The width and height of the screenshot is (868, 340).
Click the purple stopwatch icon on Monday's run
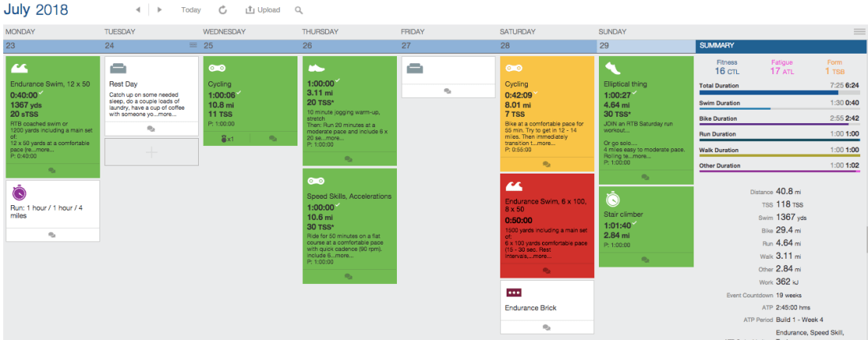tap(20, 192)
